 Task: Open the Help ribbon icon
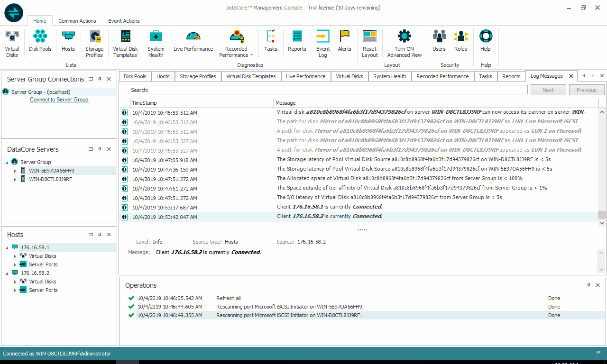(x=486, y=41)
